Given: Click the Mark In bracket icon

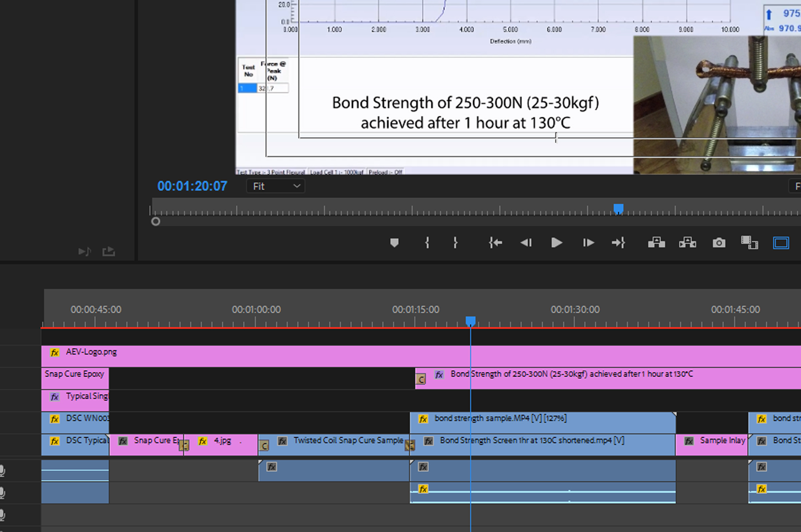Looking at the screenshot, I should click(x=427, y=243).
